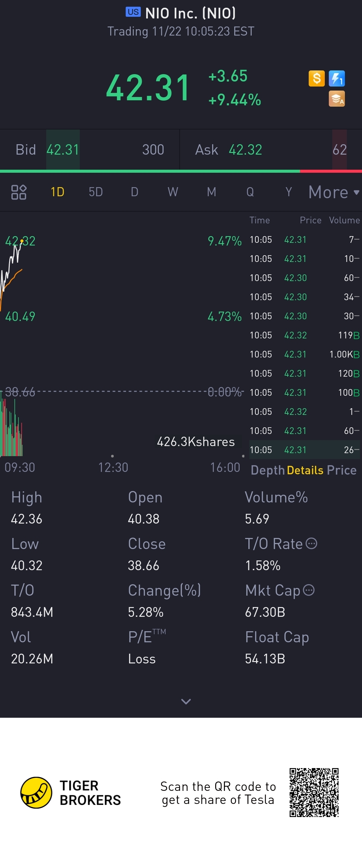Expand the More timeframe dropdown

[x=334, y=192]
